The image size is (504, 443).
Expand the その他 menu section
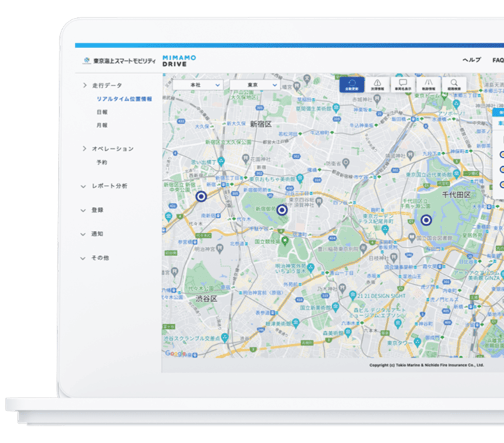[x=95, y=258]
